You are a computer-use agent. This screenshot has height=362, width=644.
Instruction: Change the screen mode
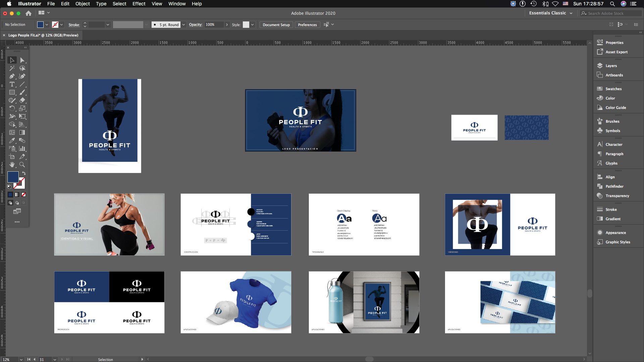pos(17,211)
